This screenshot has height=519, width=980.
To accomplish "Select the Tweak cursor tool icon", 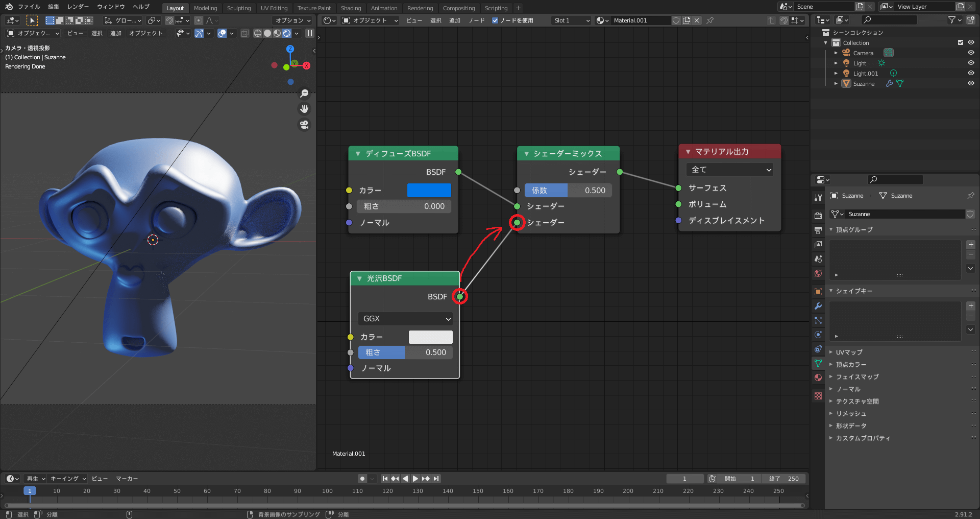I will click(x=32, y=20).
